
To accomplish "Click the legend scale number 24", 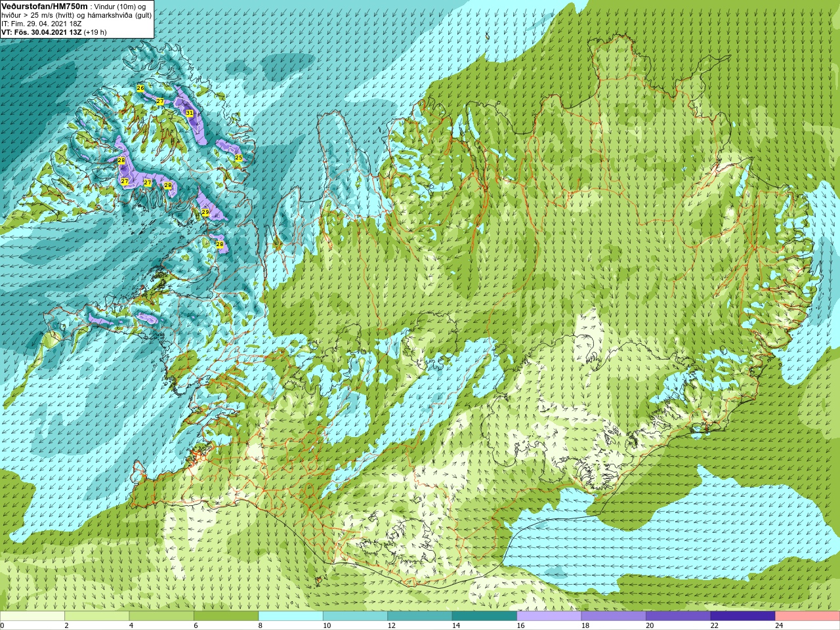I will (778, 625).
